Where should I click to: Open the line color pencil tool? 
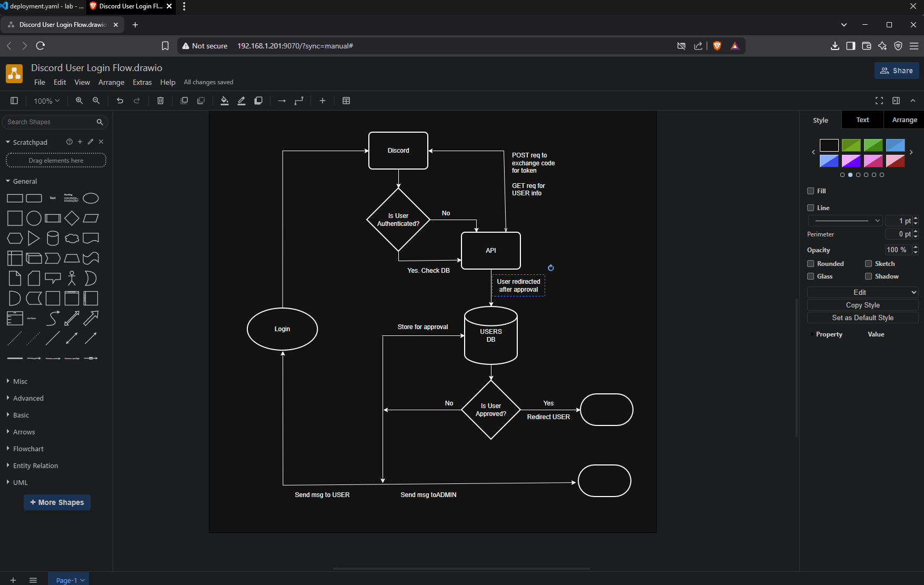point(242,101)
